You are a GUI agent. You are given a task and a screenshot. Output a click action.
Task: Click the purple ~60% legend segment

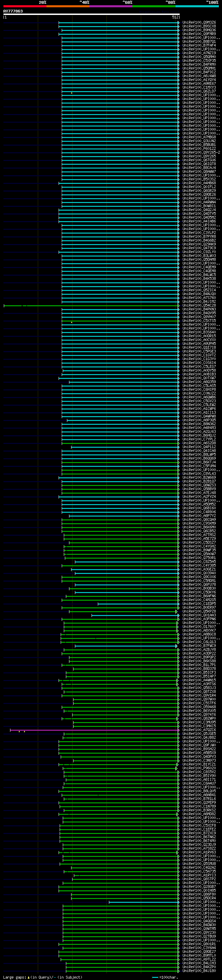pos(111,7)
